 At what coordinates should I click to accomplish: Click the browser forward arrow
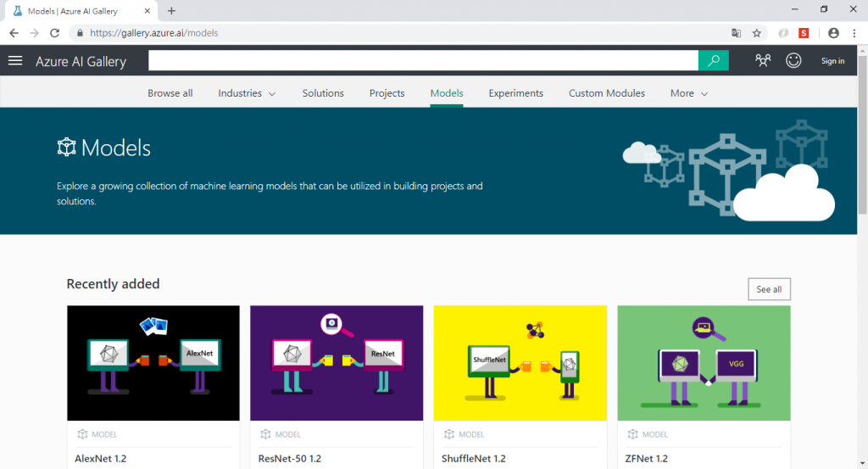pos(34,33)
